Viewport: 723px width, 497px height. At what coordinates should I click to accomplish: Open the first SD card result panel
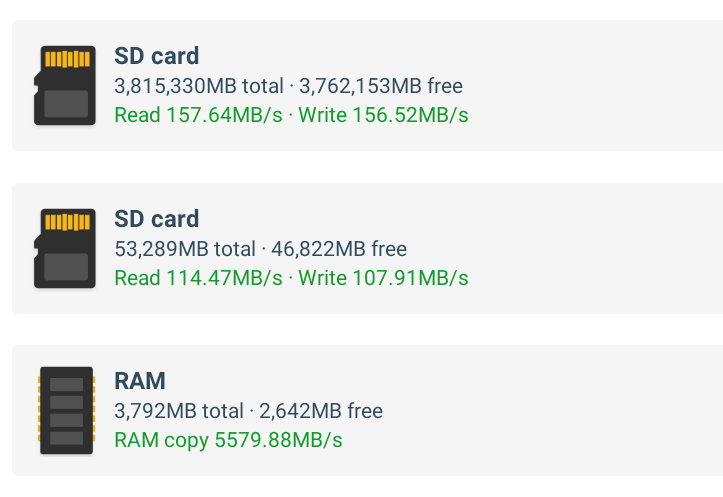367,85
